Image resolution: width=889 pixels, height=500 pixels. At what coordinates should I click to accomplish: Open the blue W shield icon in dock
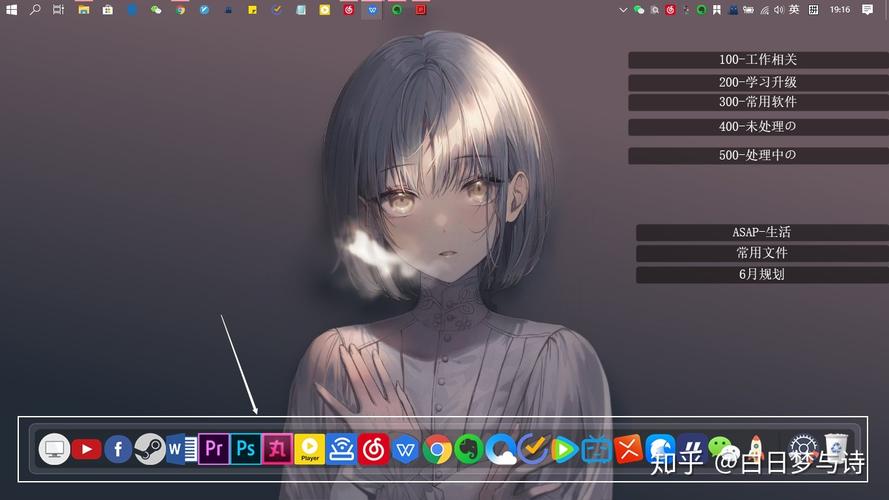(405, 450)
